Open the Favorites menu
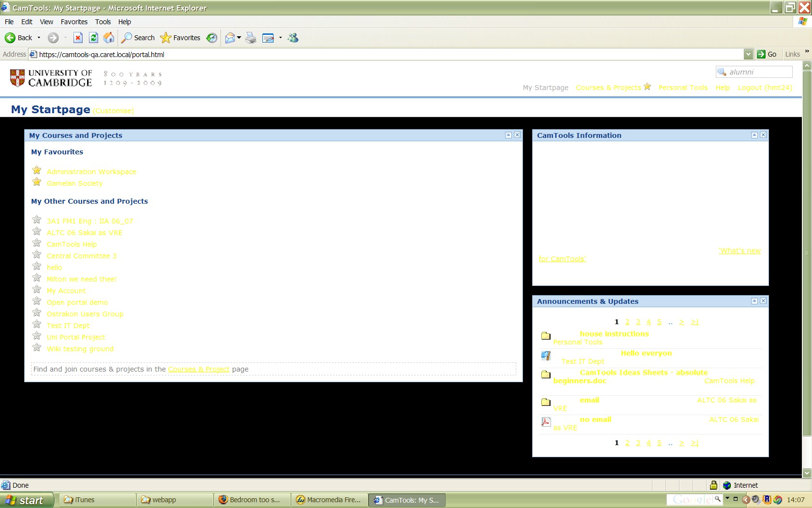Viewport: 812px width, 508px height. tap(74, 22)
